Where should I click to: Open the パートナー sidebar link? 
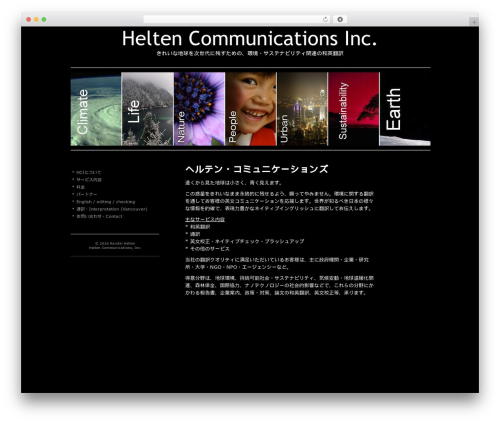point(87,194)
